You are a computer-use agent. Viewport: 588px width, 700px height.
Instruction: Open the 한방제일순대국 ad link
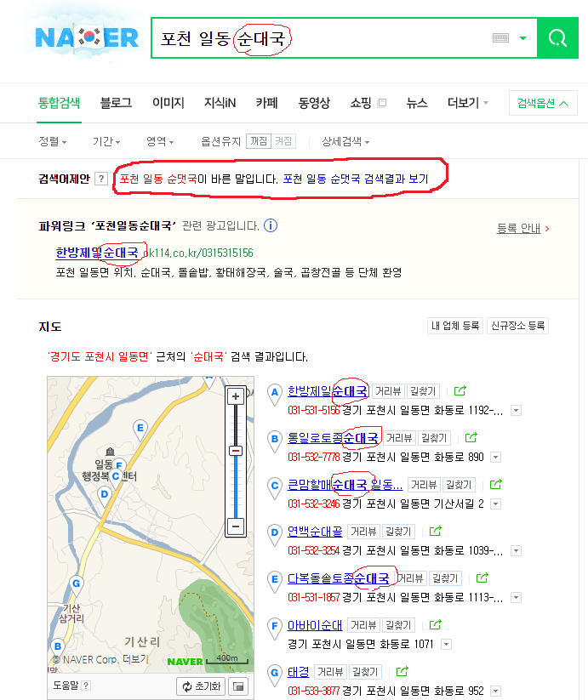pyautogui.click(x=97, y=253)
